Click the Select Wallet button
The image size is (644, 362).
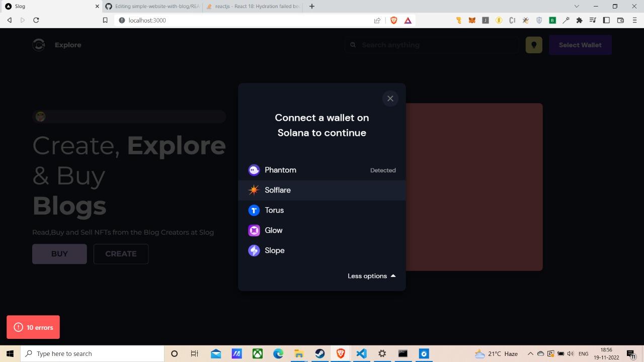point(580,45)
